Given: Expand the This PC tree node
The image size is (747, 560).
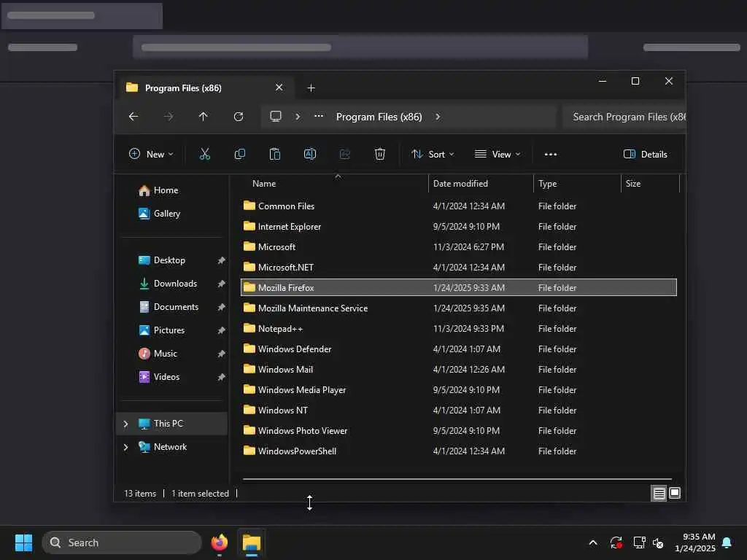Looking at the screenshot, I should coord(125,424).
